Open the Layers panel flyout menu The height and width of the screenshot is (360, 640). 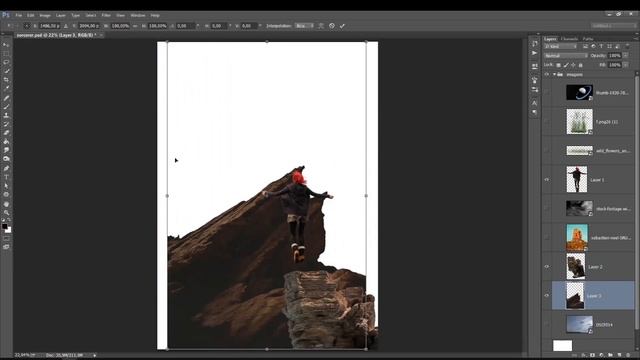[635, 39]
